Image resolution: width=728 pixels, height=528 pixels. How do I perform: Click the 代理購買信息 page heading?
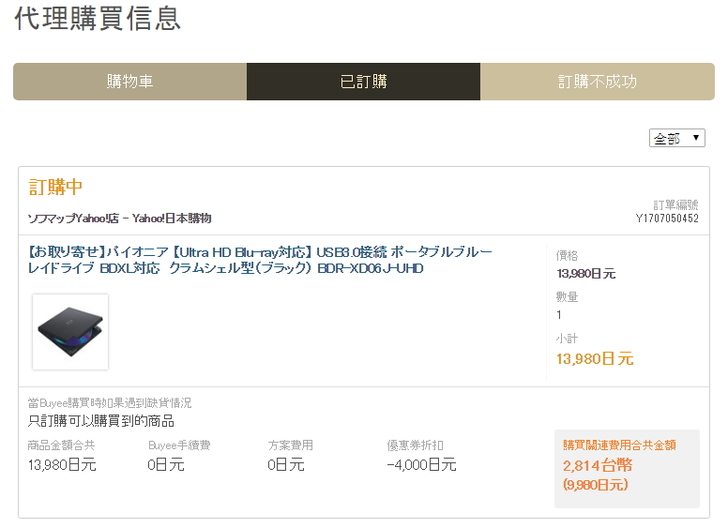[x=98, y=19]
